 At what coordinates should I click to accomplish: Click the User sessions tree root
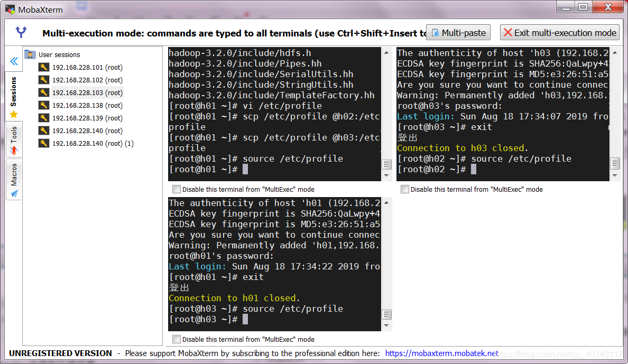(x=59, y=54)
